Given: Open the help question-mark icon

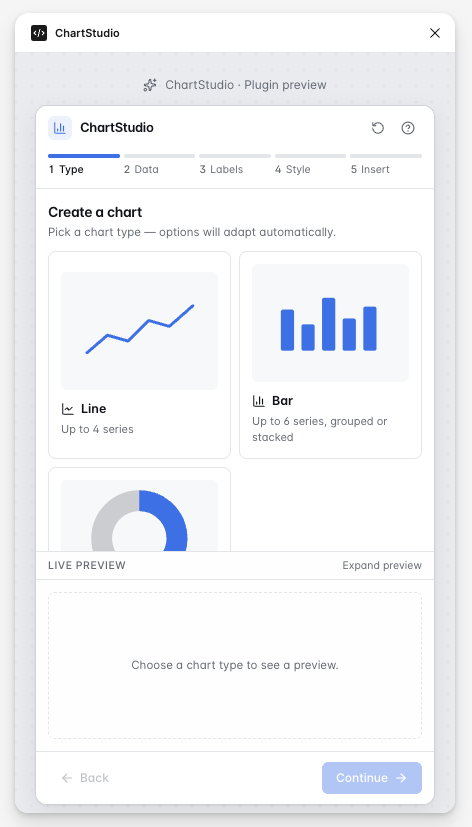Looking at the screenshot, I should pos(408,128).
